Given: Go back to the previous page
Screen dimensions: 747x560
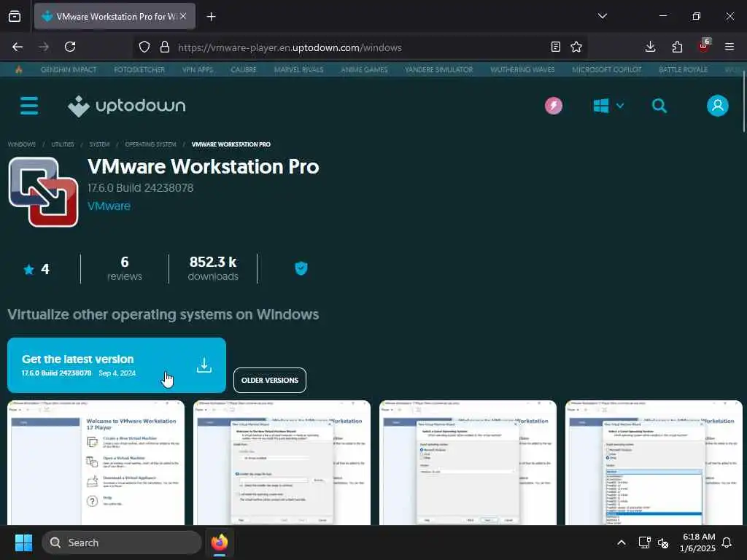Looking at the screenshot, I should pyautogui.click(x=18, y=47).
